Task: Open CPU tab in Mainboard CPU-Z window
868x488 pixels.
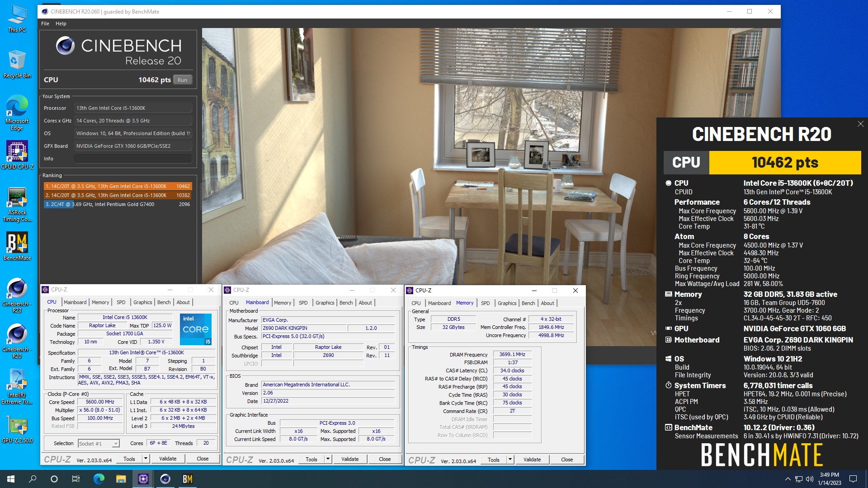Action: [x=234, y=303]
